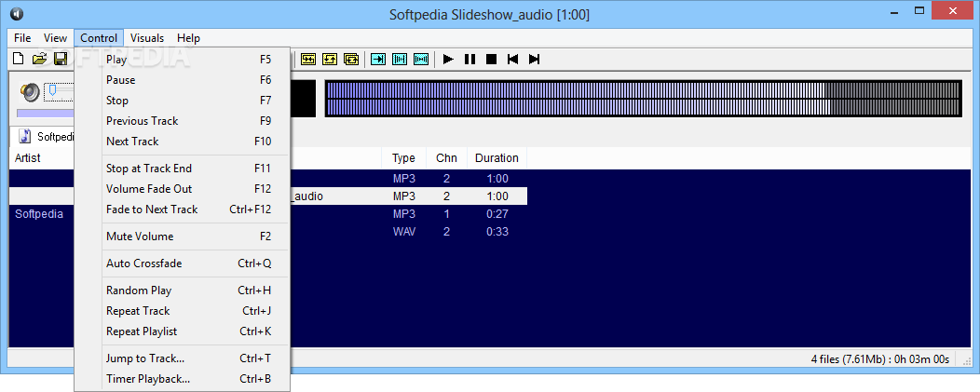Screen dimensions: 980x392
Task: Sort by the Chn column header
Action: (446, 158)
